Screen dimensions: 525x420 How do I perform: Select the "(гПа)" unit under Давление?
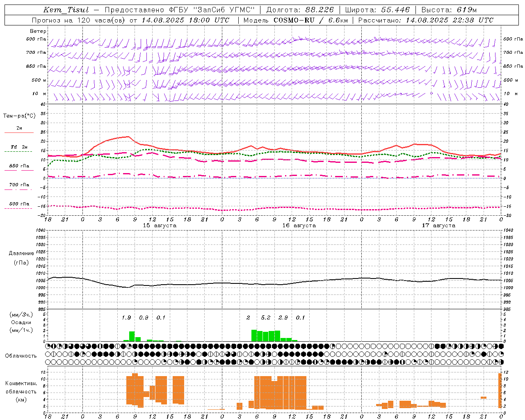21,262
